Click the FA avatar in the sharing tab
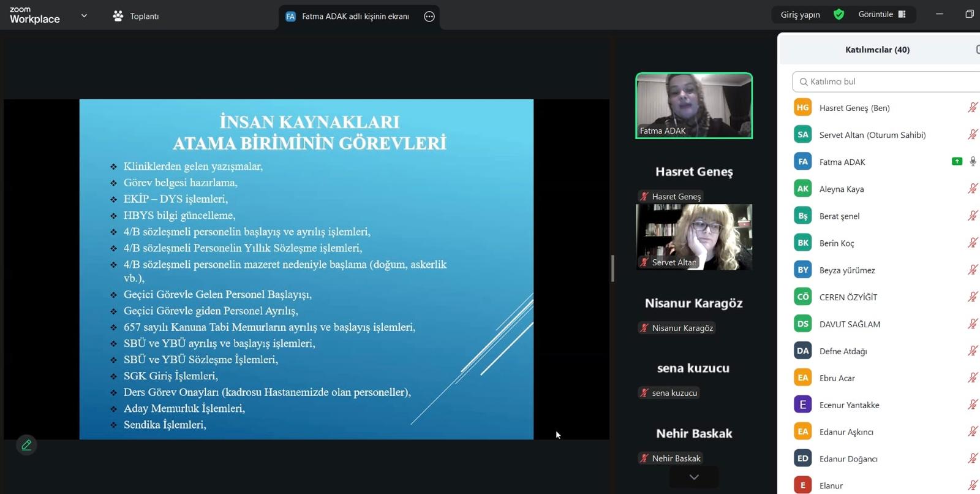Image resolution: width=980 pixels, height=494 pixels. pyautogui.click(x=290, y=17)
